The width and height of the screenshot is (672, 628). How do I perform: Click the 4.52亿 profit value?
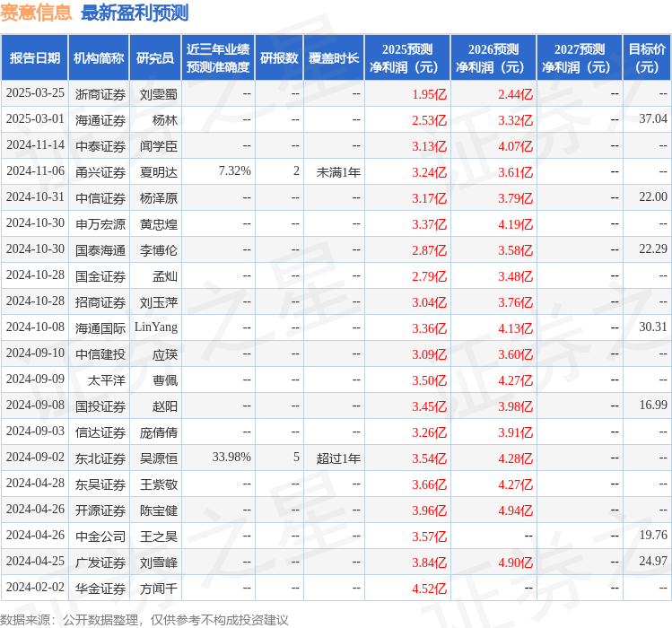(x=430, y=589)
